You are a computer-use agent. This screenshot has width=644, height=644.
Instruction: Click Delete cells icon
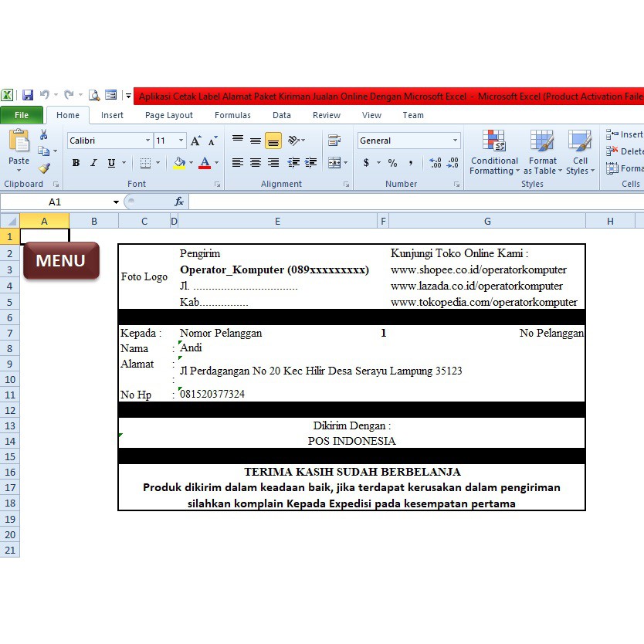pyautogui.click(x=612, y=151)
